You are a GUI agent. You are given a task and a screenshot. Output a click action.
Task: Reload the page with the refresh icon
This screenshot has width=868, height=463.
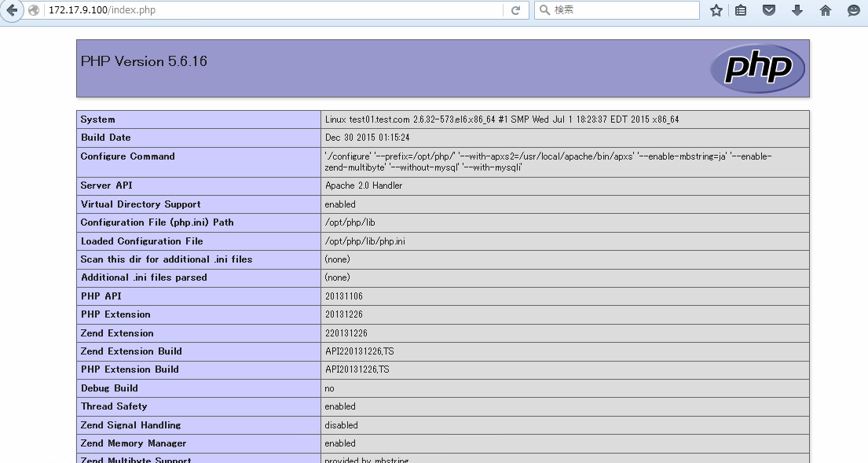(x=515, y=10)
